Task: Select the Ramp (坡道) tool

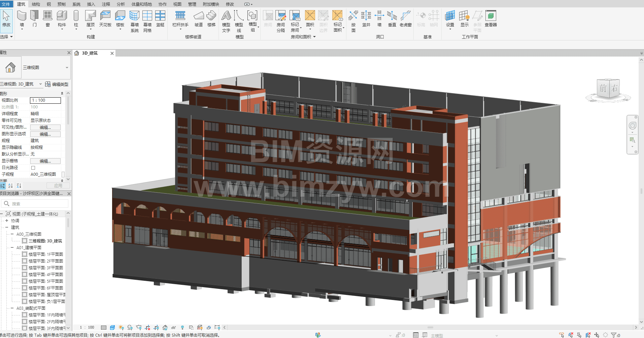Action: [x=199, y=19]
